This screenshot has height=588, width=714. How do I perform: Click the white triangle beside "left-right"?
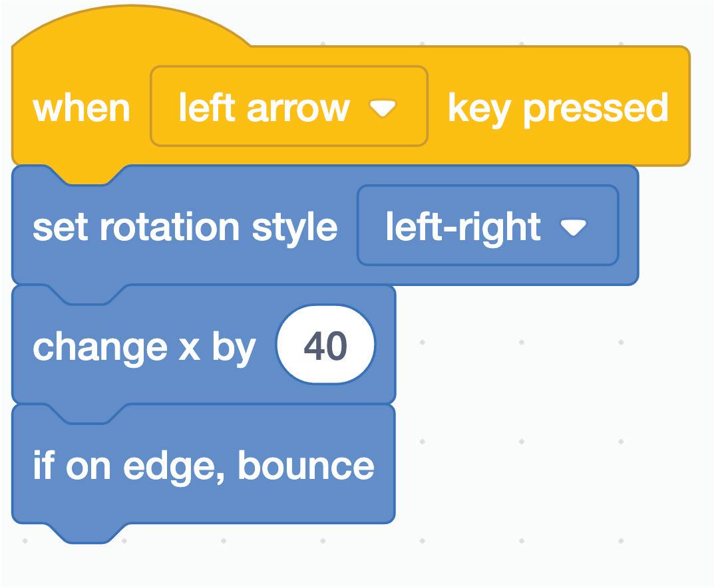[573, 228]
